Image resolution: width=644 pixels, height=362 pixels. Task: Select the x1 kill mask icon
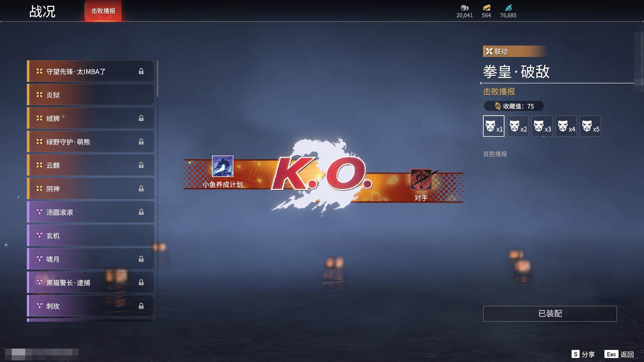[493, 126]
